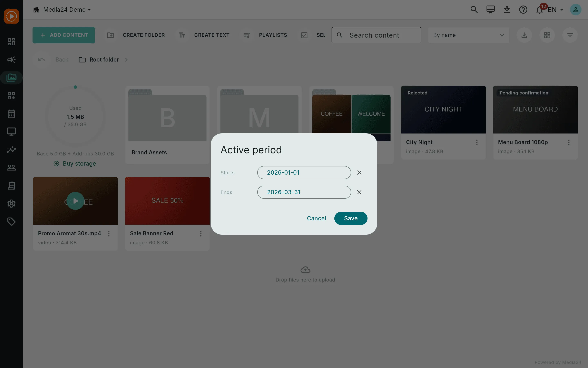This screenshot has height=368, width=588.
Task: Open the By name sort dropdown
Action: pyautogui.click(x=468, y=35)
